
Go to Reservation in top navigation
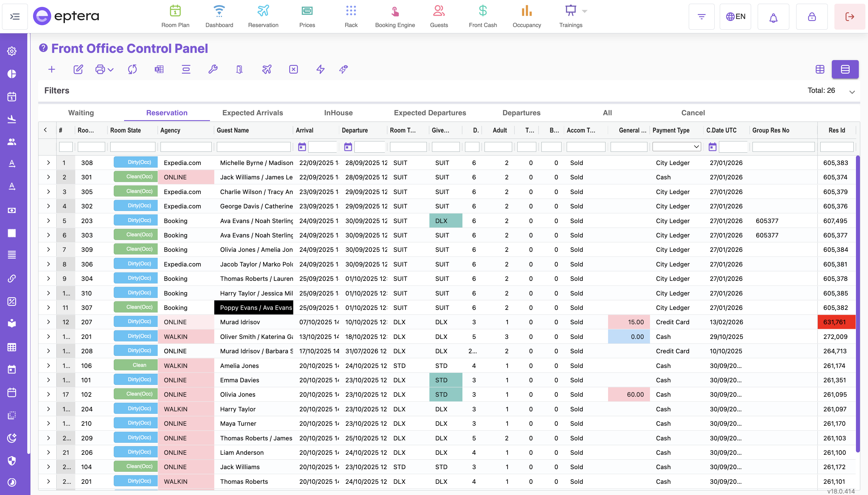263,16
